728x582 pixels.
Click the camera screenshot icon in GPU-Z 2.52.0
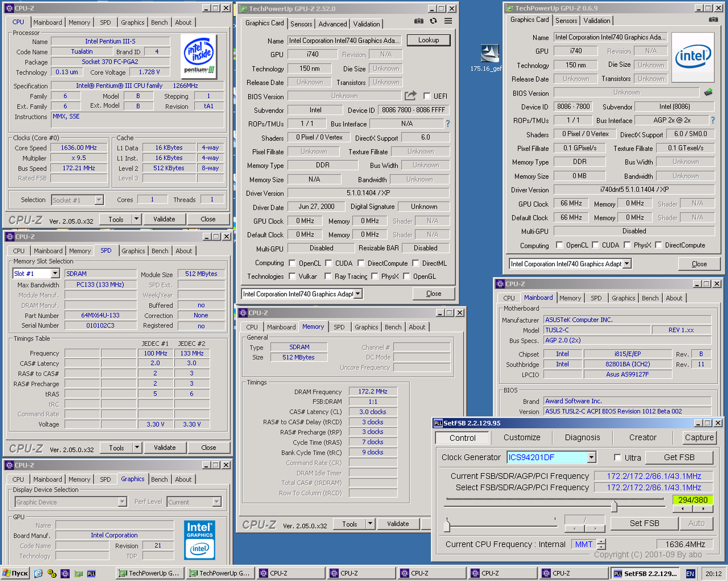(418, 21)
